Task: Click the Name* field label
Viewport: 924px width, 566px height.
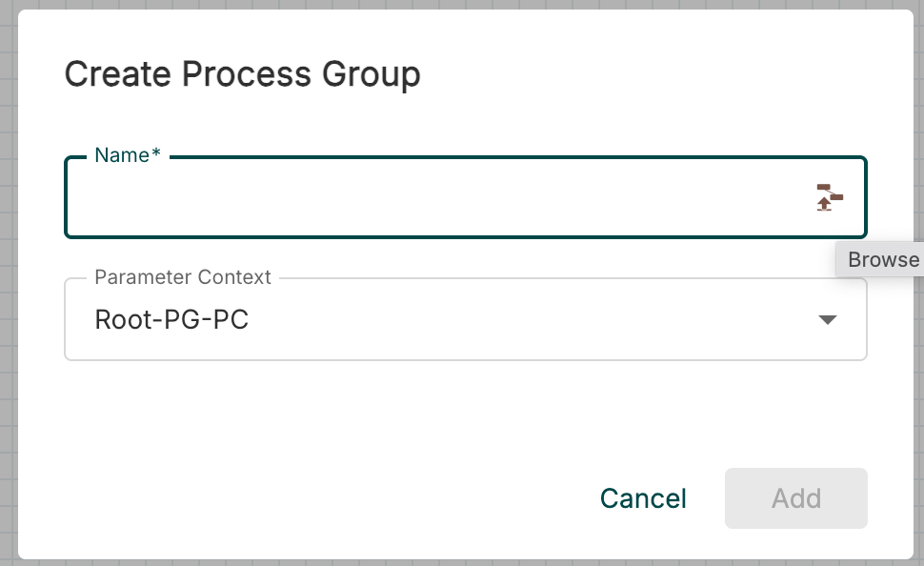Action: click(x=122, y=155)
